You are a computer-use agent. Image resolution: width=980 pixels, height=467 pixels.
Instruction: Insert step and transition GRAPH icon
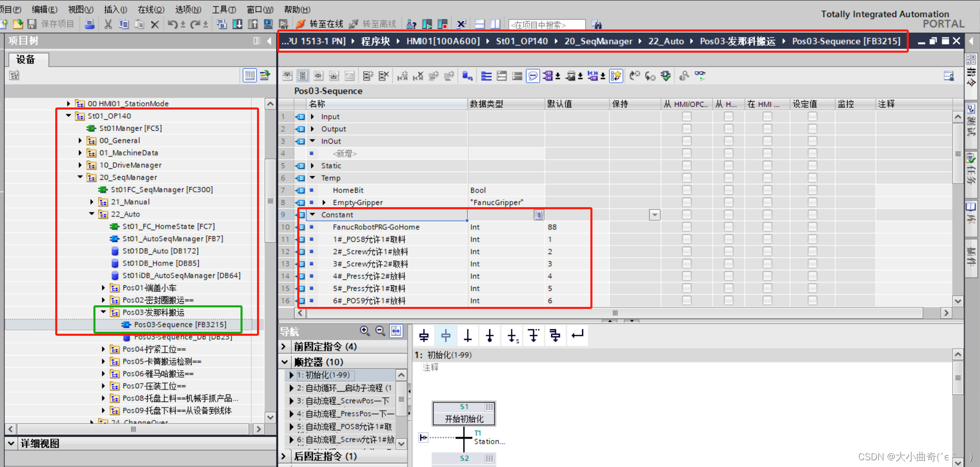point(424,336)
